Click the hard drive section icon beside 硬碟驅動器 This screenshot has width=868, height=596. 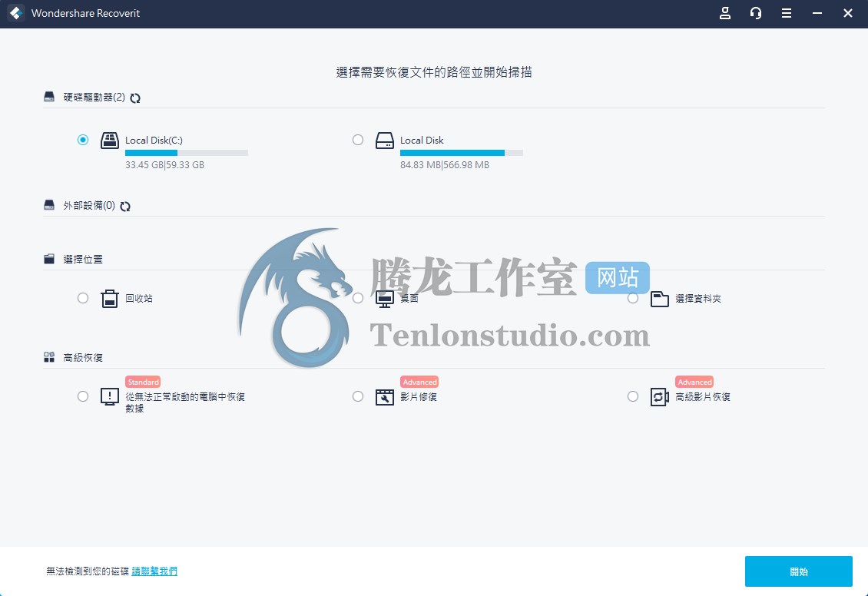coord(49,97)
